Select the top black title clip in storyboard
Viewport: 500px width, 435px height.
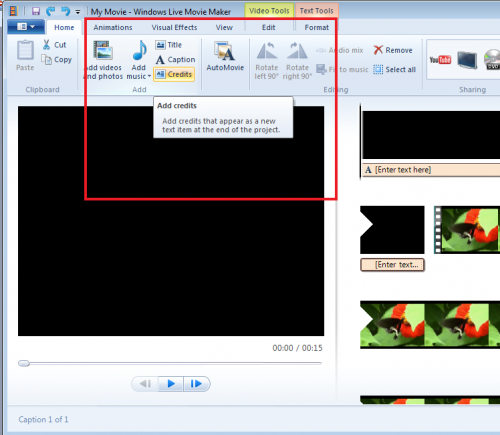431,135
